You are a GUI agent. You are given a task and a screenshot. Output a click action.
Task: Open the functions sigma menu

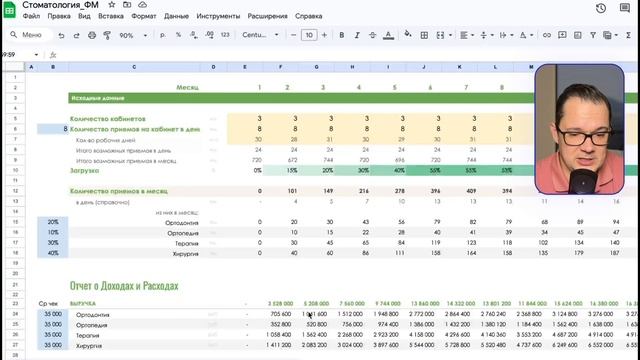point(628,36)
